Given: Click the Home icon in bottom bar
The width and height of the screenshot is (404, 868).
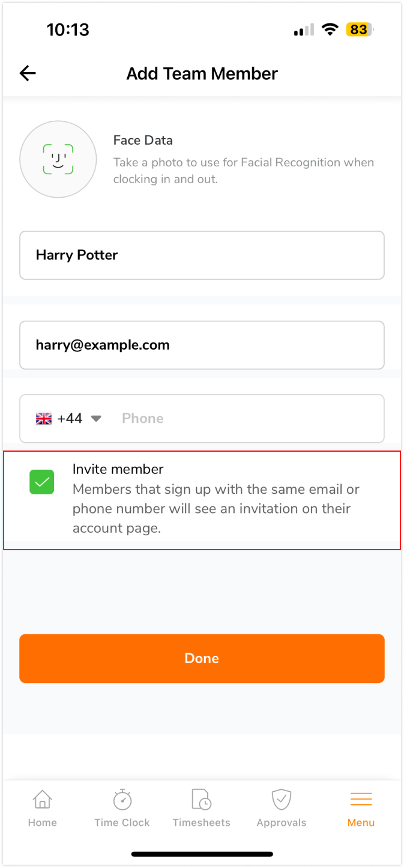Looking at the screenshot, I should point(42,799).
